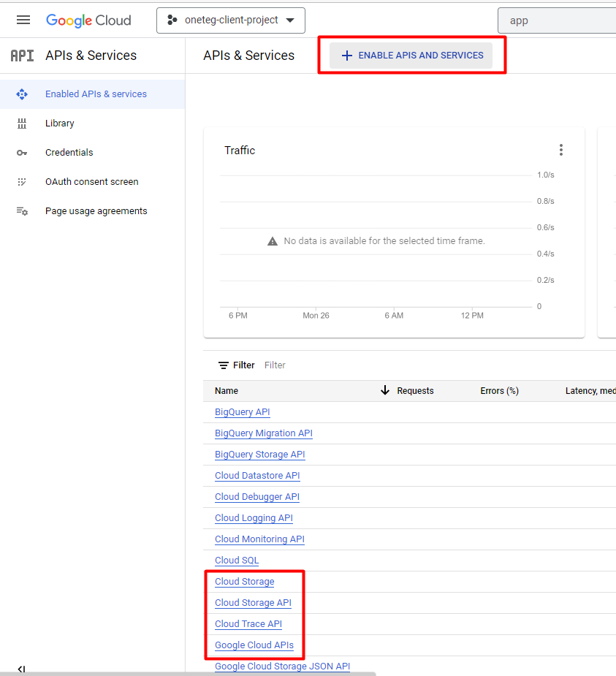This screenshot has height=676, width=616.
Task: Click the Credentials key icon
Action: (x=22, y=153)
